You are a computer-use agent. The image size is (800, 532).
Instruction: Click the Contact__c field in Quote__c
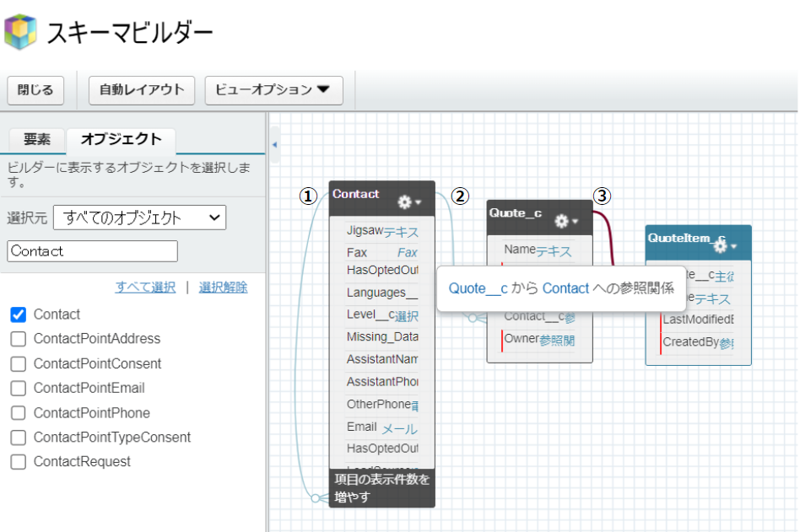pyautogui.click(x=539, y=317)
